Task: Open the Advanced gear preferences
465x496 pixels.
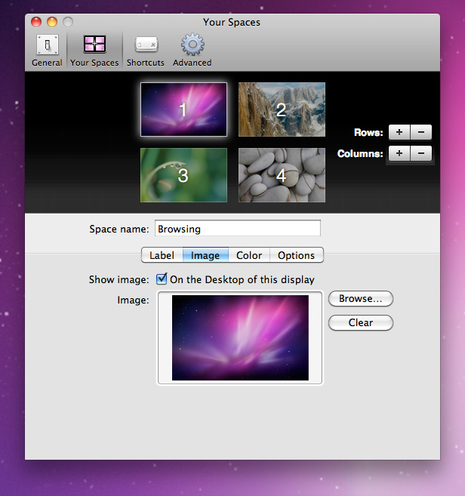Action: [x=192, y=50]
